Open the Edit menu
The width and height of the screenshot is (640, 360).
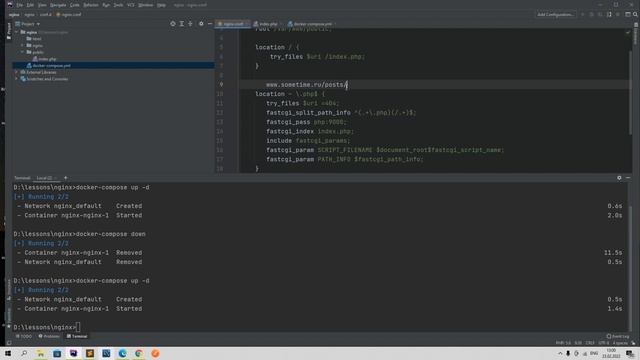(x=30, y=5)
